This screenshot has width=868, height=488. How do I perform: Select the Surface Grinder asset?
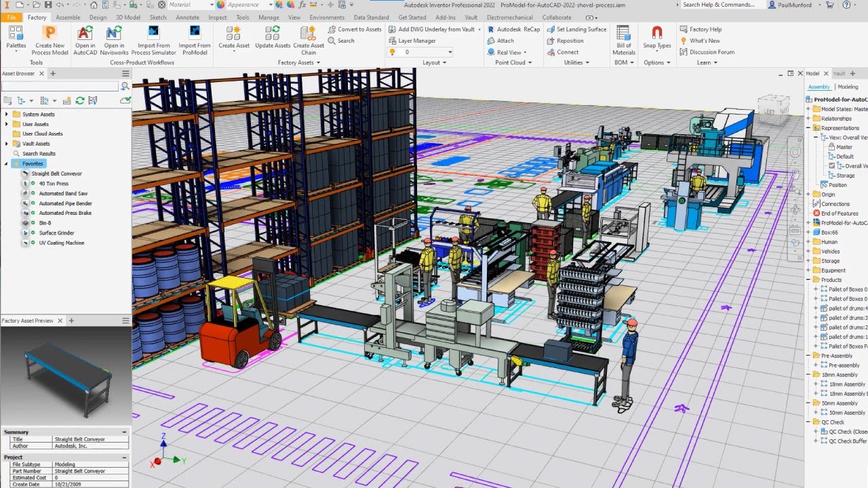tap(56, 232)
